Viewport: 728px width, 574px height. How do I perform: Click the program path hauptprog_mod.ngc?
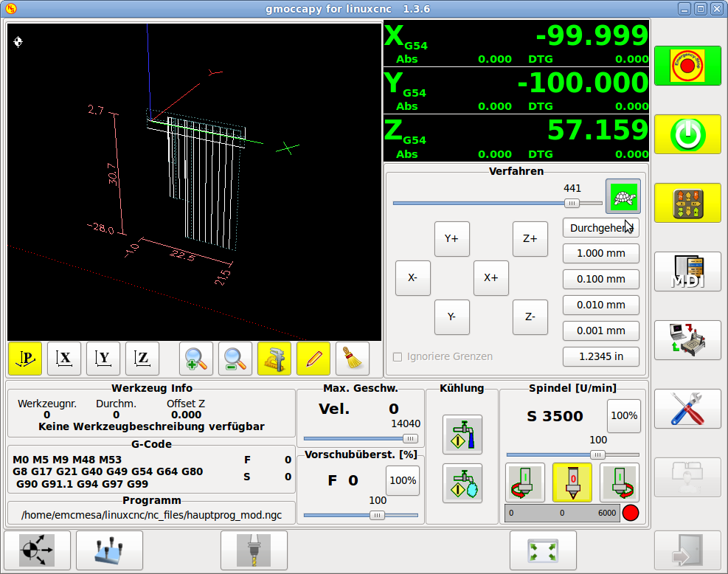tap(152, 515)
